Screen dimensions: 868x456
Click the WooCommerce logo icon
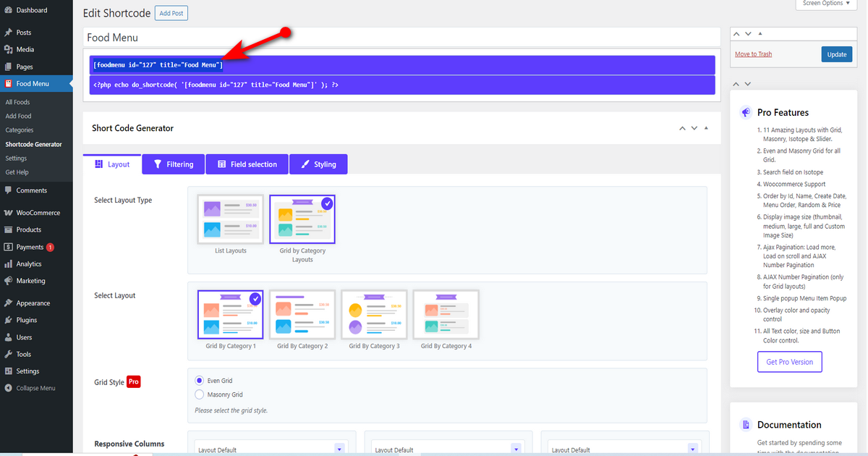8,213
